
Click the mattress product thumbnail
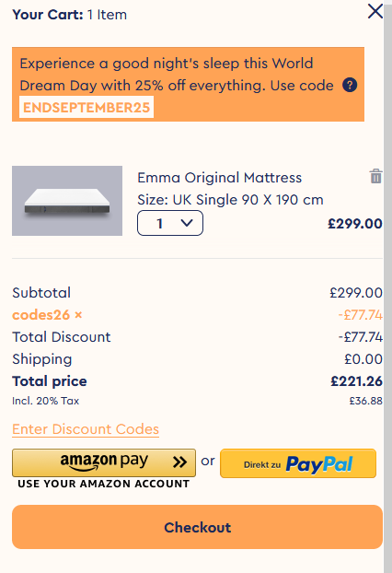67,201
